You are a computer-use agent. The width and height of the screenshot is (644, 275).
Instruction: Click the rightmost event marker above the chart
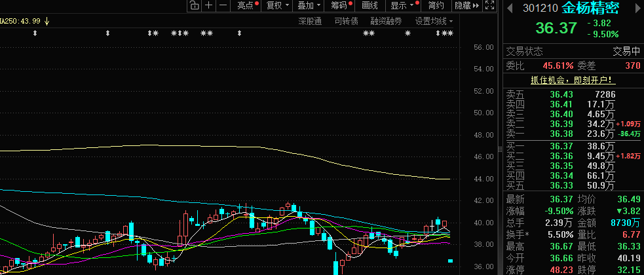[451, 33]
